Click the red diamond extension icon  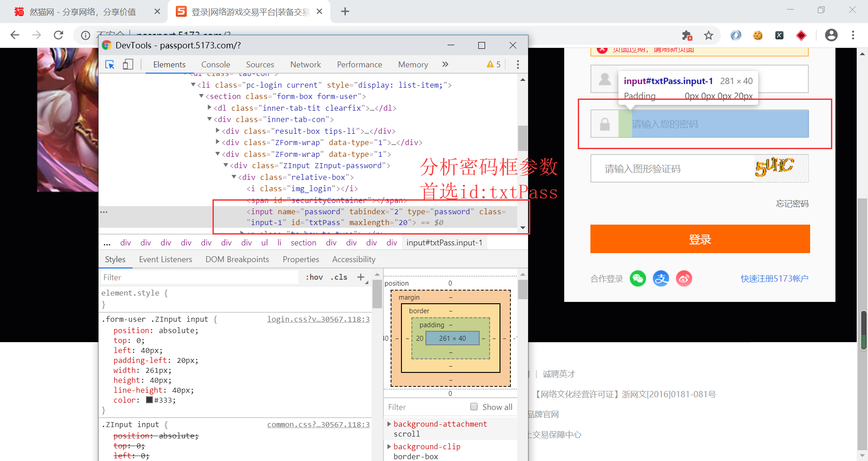(x=801, y=35)
